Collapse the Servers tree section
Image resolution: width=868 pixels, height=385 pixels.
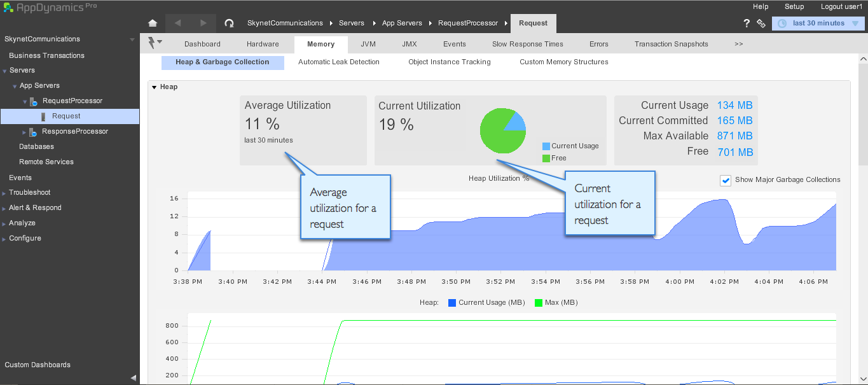click(x=4, y=71)
